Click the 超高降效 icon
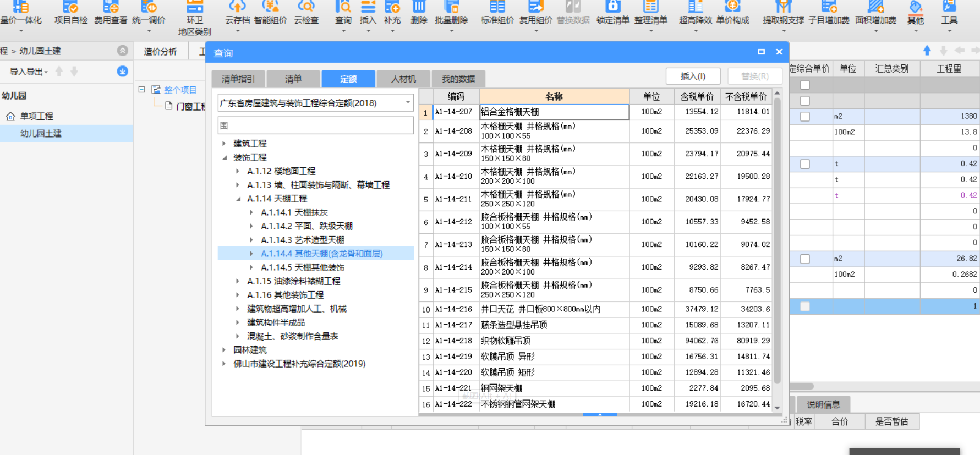The image size is (980, 455). tap(695, 8)
